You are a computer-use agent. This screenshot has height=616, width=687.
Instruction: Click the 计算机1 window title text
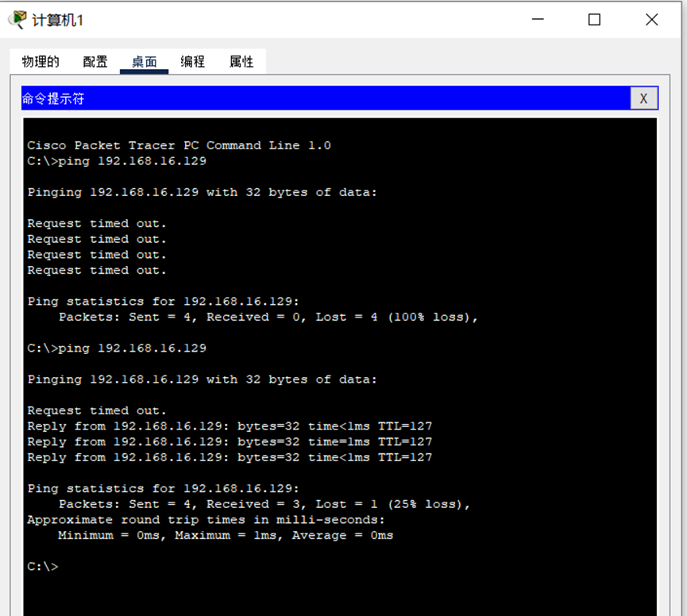[57, 20]
